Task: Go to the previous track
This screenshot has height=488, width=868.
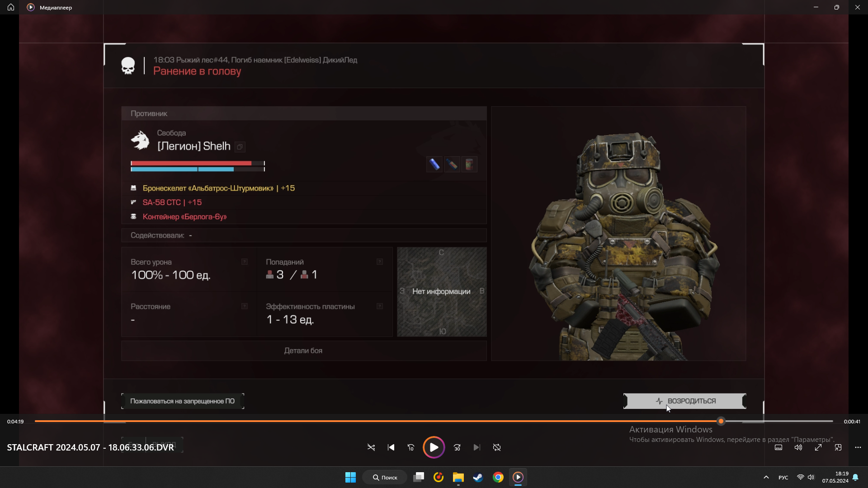Action: point(391,447)
